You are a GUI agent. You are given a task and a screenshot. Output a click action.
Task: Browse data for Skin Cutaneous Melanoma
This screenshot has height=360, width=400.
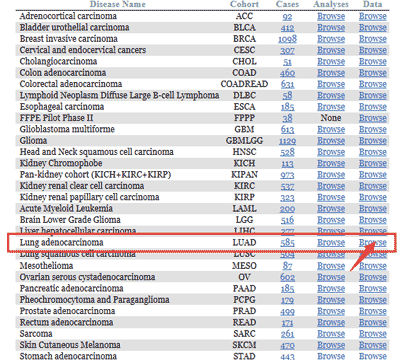pos(373,345)
